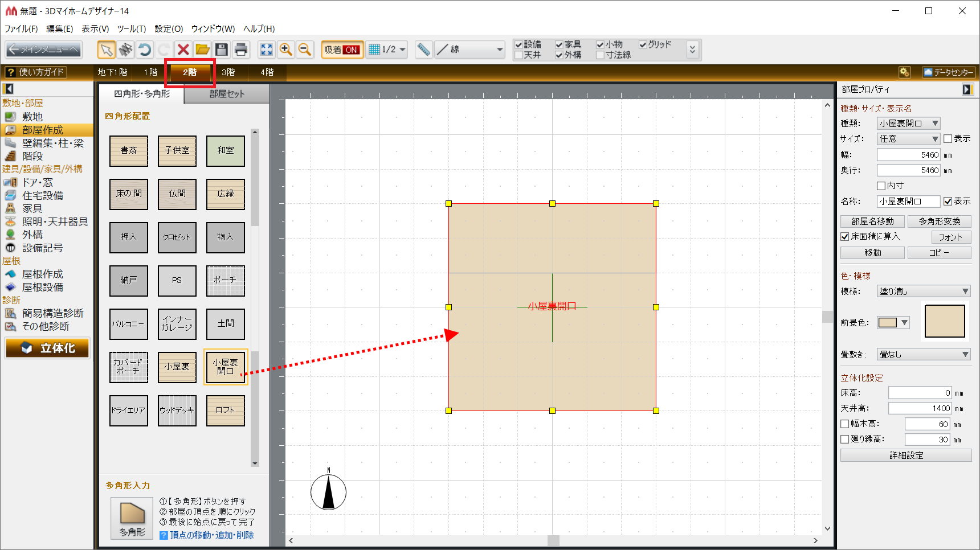Image resolution: width=980 pixels, height=550 pixels.
Task: Click the 多角形変換 button
Action: tap(939, 221)
